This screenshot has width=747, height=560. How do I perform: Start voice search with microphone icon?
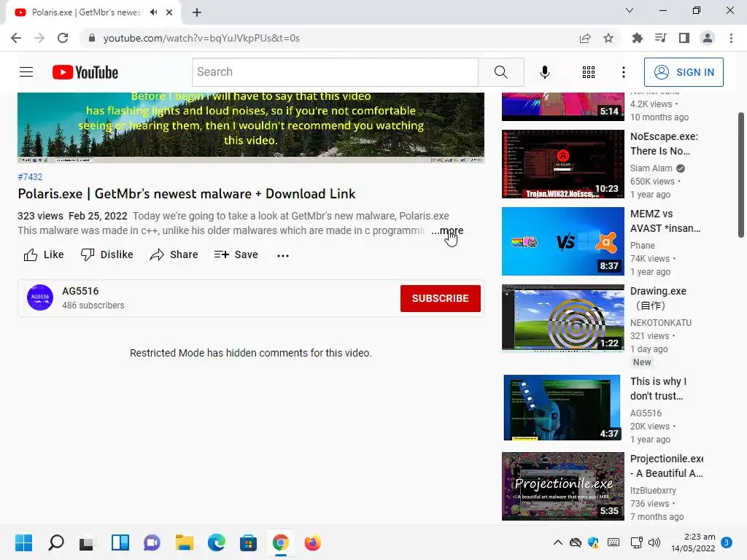click(x=544, y=72)
